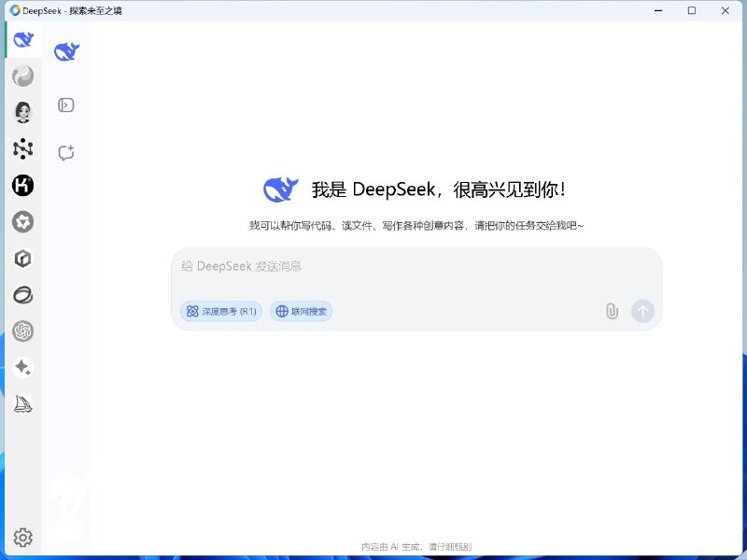The height and width of the screenshot is (560, 747).
Task: Enable 深度思考 (R1) mode
Action: click(x=219, y=311)
